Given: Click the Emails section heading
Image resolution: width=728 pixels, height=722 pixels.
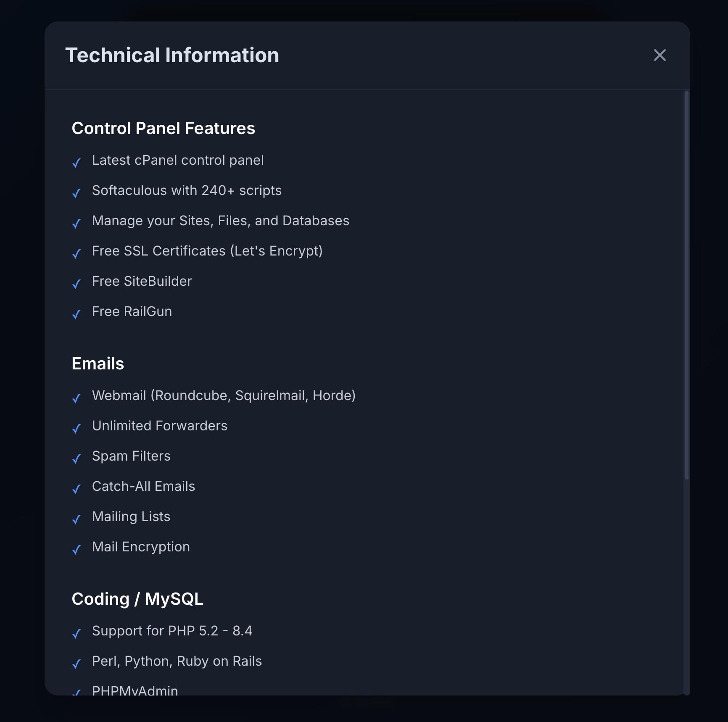Looking at the screenshot, I should point(98,364).
